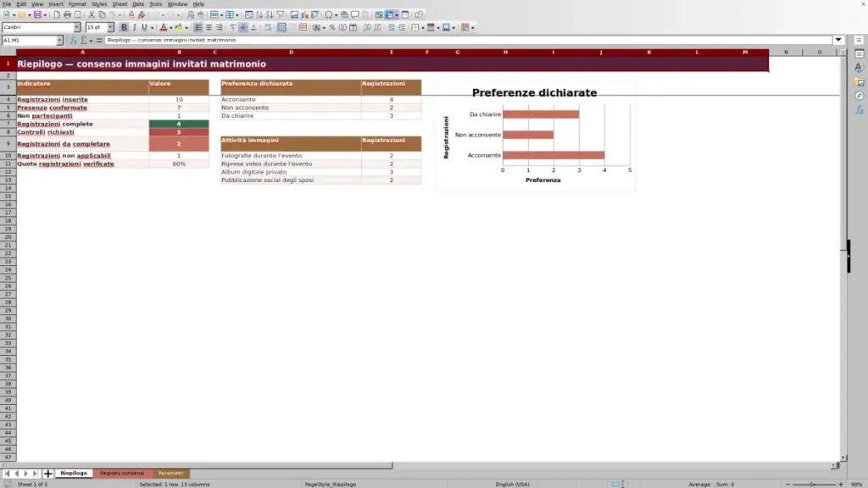This screenshot has width=868, height=488.
Task: Insert a chart using the chart icon
Action: point(304,15)
